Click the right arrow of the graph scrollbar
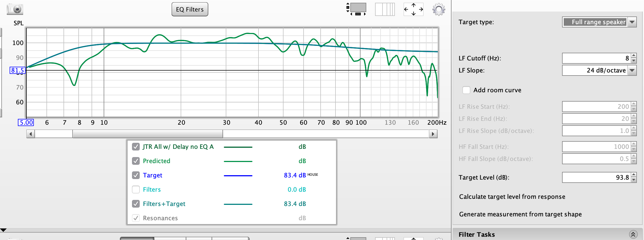Screen dimensions: 644x240 click(433, 134)
